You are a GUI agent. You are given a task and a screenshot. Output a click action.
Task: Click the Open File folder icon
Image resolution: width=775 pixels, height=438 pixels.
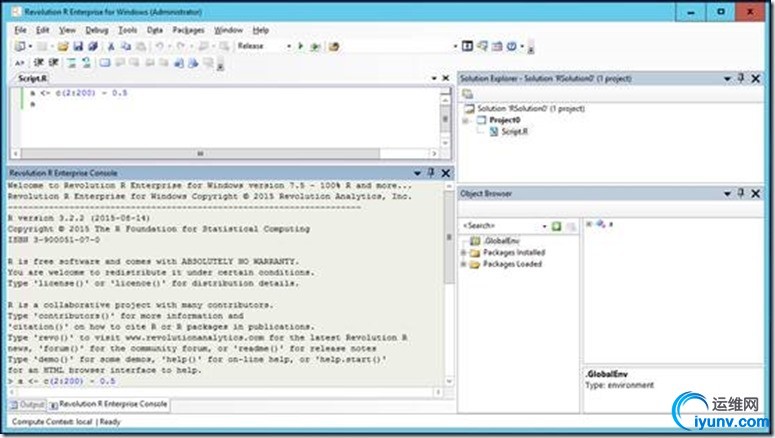(x=63, y=46)
